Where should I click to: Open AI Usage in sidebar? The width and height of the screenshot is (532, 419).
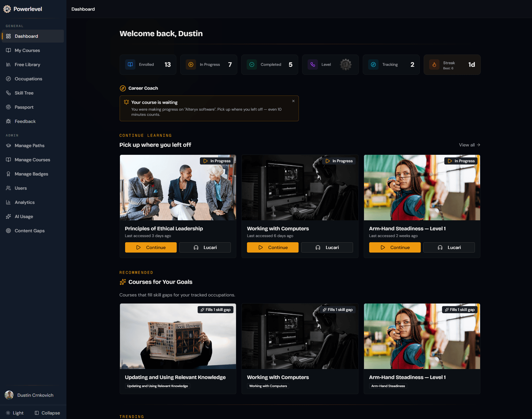click(x=24, y=216)
